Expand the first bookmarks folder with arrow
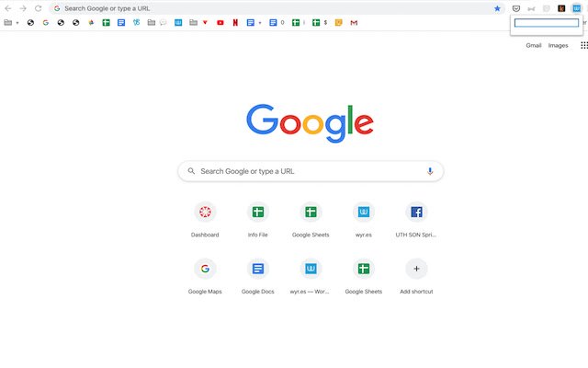Image resolution: width=588 pixels, height=368 pixels. tap(11, 22)
